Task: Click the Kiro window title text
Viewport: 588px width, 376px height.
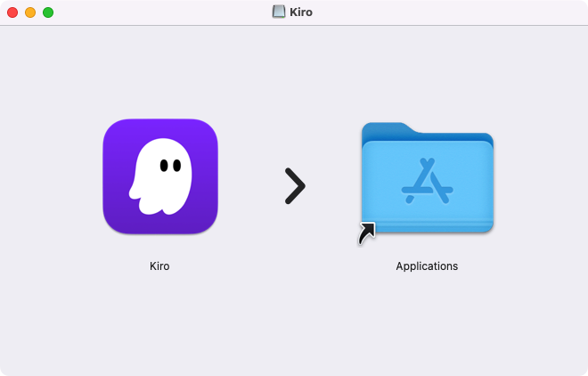Action: pos(301,12)
